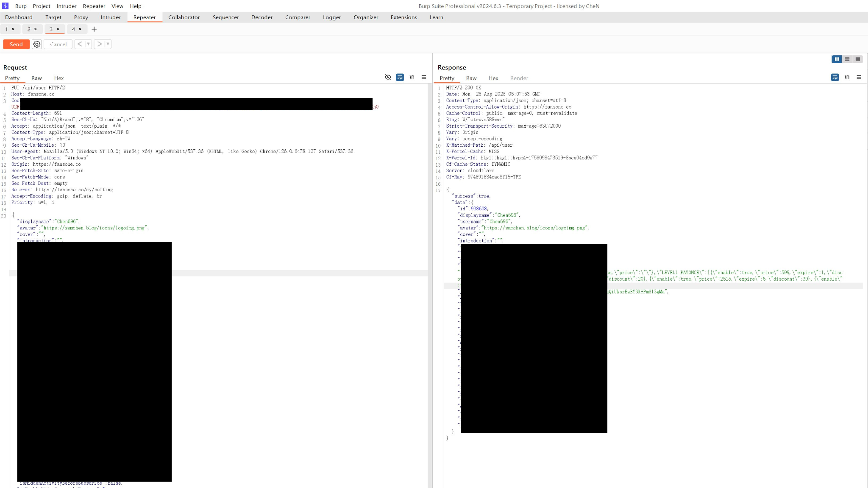
Task: Select Hex view in Request panel
Action: pos(59,78)
